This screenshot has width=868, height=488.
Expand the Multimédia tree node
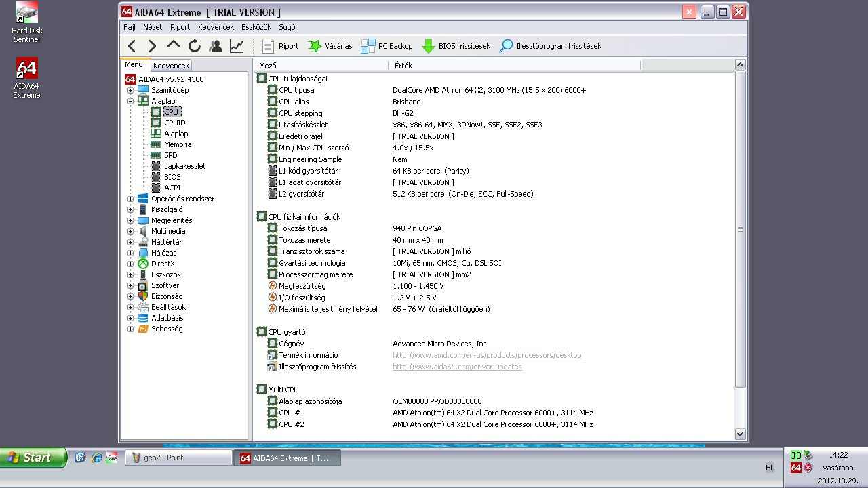coord(130,231)
